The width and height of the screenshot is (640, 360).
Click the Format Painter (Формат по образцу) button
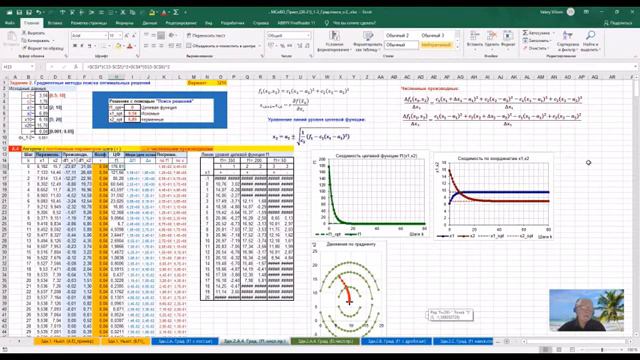[42, 48]
